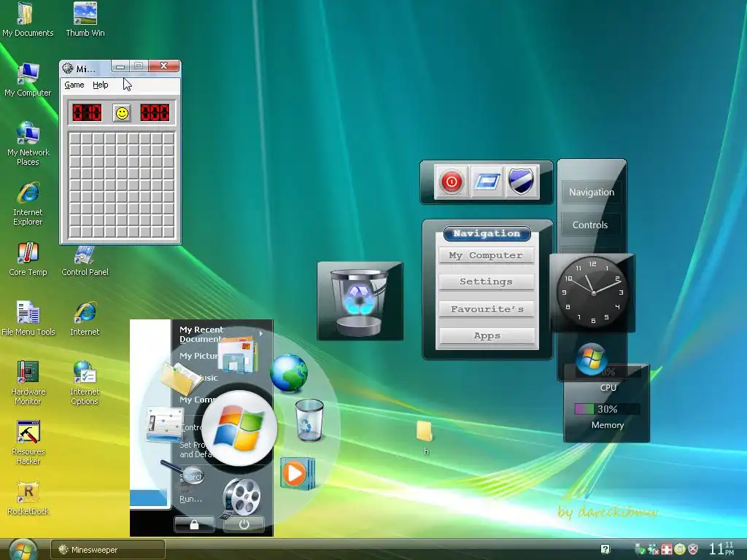Click the red security shield tray icon
This screenshot has height=560, width=747.
[693, 550]
